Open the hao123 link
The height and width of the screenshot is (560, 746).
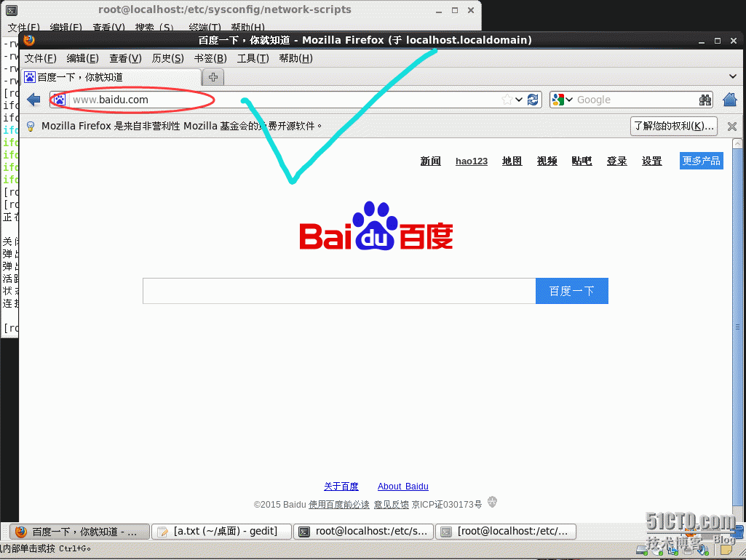[x=472, y=161]
